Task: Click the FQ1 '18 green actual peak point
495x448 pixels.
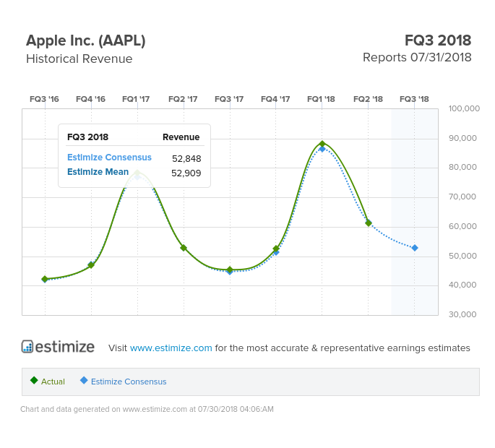Action: point(322,144)
